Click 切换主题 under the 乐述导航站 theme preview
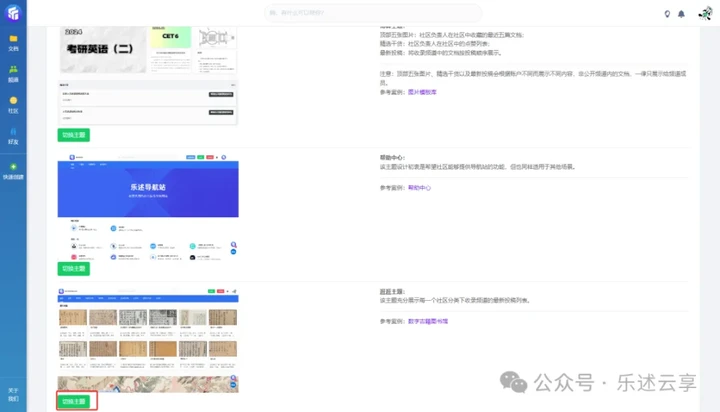 tap(73, 269)
